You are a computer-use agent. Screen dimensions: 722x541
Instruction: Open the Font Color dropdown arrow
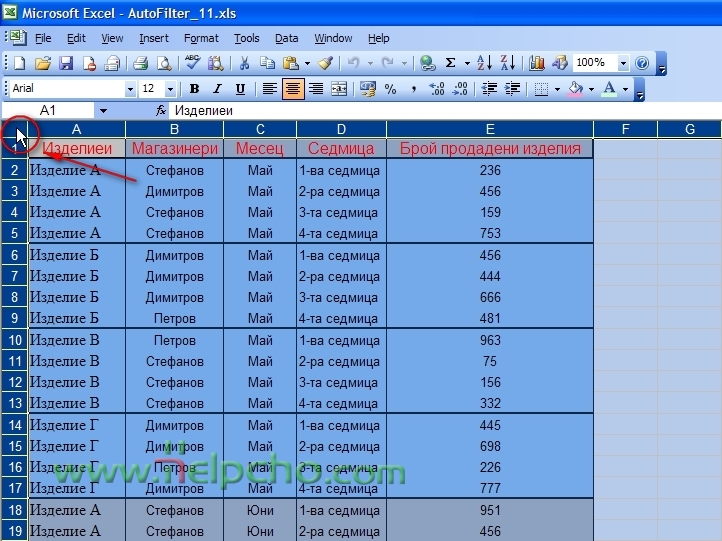pyautogui.click(x=625, y=89)
